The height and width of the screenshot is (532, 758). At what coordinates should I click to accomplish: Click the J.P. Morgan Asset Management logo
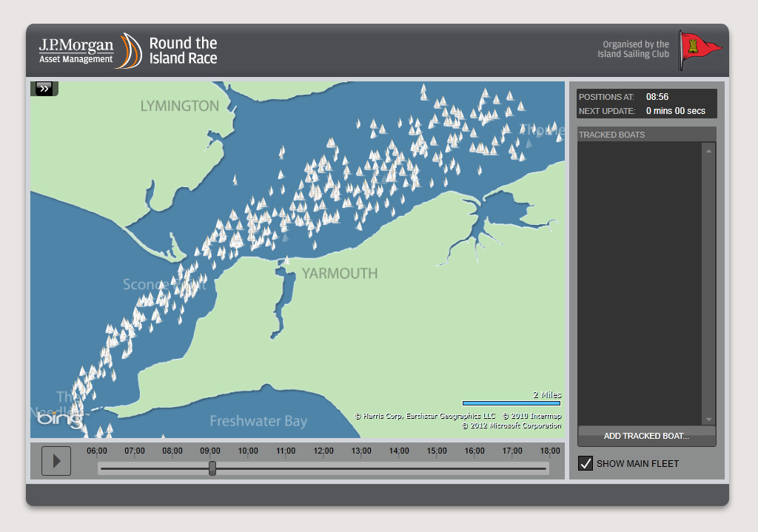point(76,50)
